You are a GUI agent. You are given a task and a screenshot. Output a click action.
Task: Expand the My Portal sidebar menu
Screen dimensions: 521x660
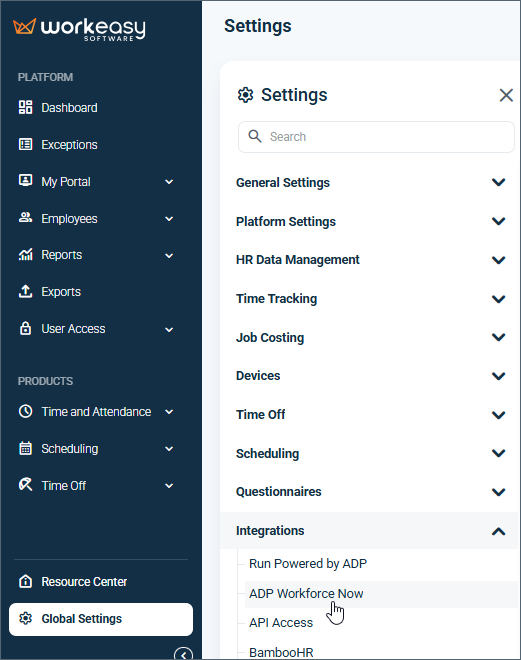(169, 182)
